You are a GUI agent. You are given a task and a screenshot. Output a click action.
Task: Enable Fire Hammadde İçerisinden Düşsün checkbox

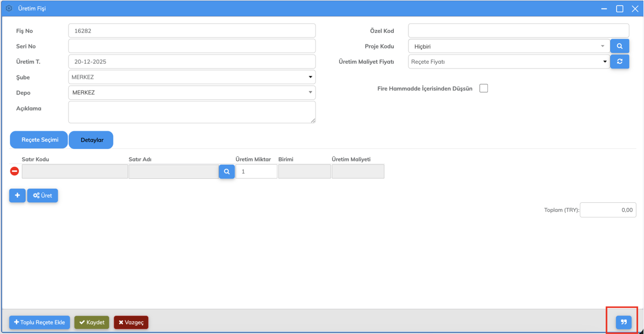[484, 88]
